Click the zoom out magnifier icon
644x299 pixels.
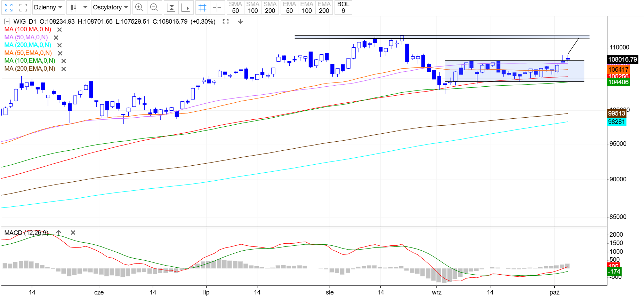[x=154, y=7]
